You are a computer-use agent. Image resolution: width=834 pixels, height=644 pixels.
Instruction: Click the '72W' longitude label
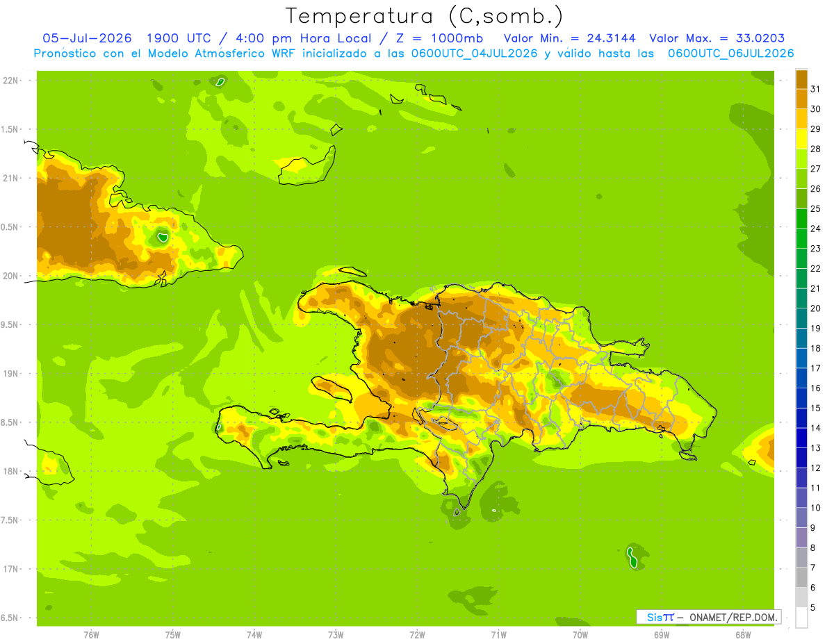click(417, 635)
